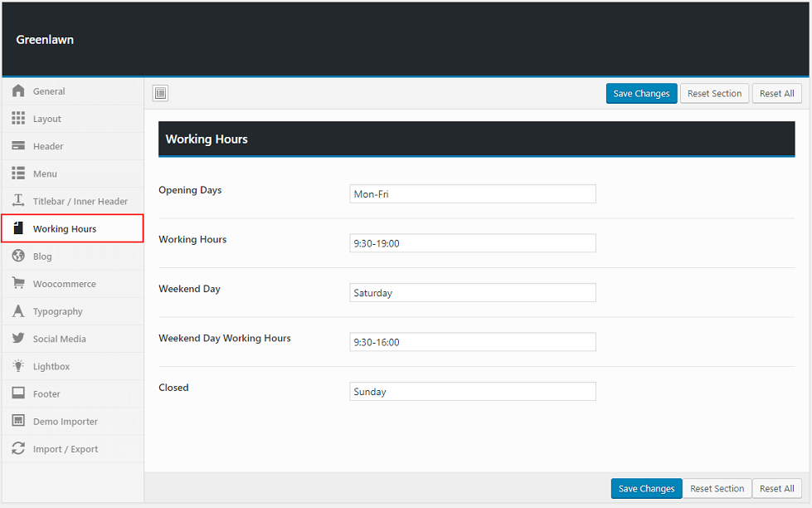This screenshot has width=812, height=508.
Task: Click the top Reset All button
Action: 776,94
